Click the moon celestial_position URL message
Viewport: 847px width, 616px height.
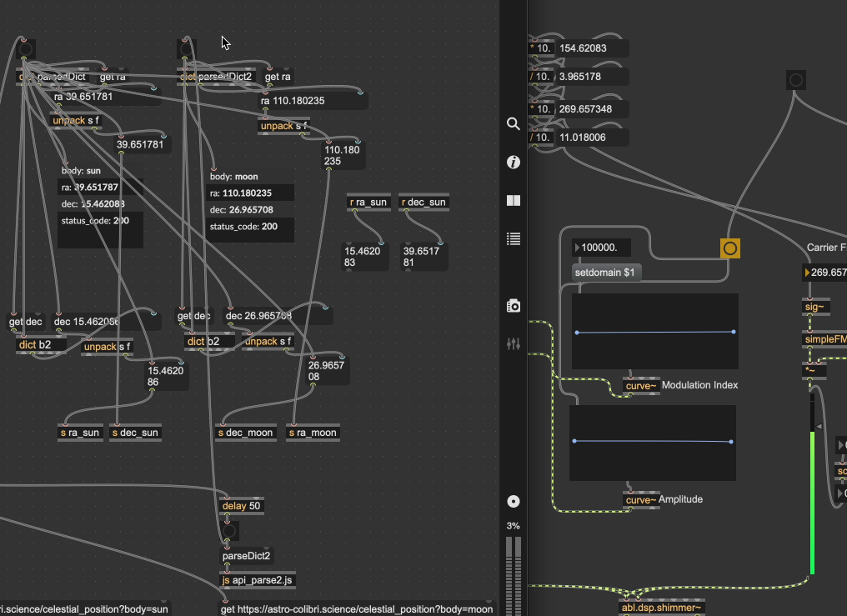357,609
